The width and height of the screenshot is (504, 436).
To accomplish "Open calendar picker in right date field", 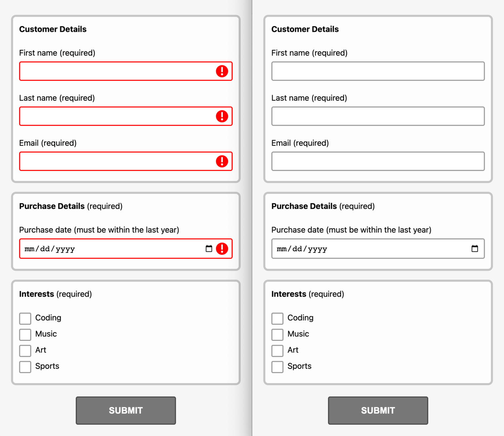I will [474, 249].
